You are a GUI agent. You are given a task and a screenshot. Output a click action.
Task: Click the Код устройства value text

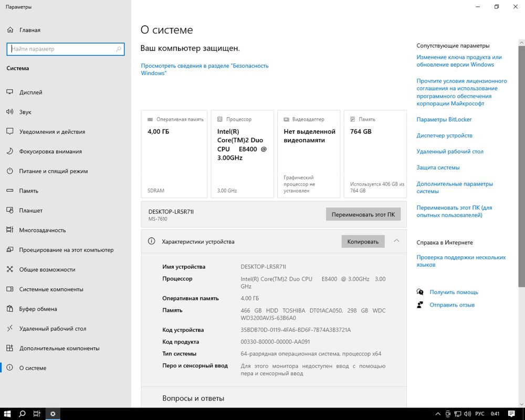click(x=296, y=330)
